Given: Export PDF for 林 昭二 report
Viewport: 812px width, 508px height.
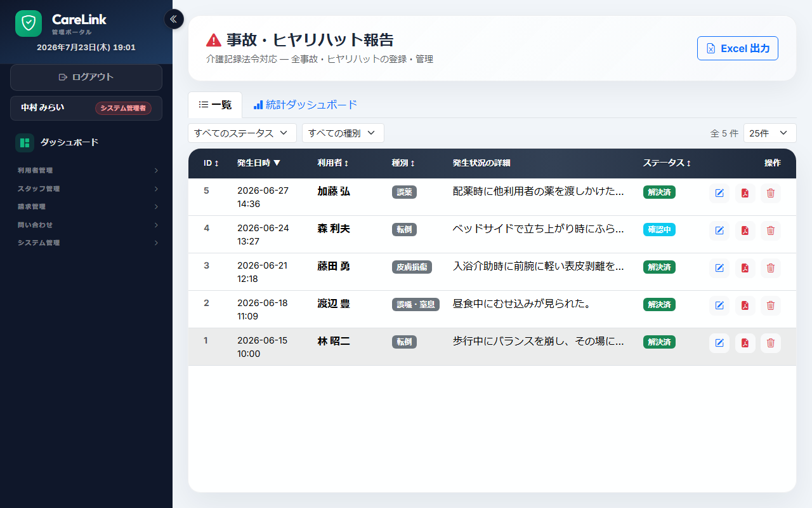Looking at the screenshot, I should (x=745, y=343).
